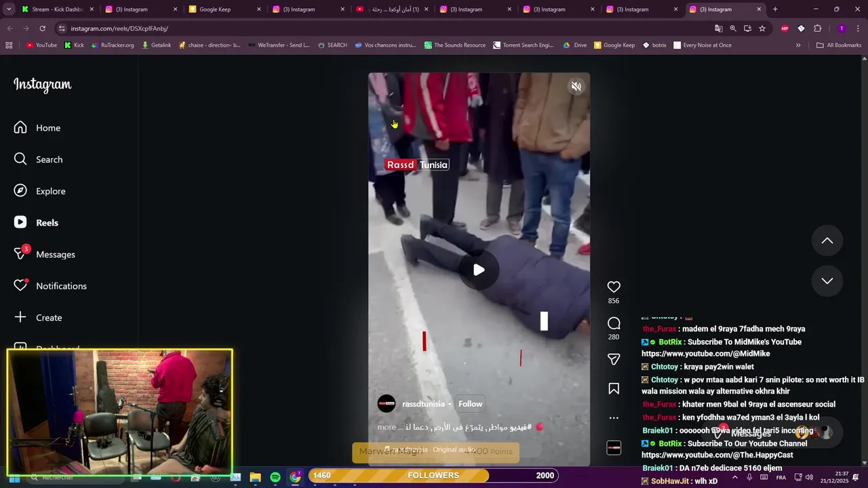This screenshot has height=488, width=868.
Task: Translate this page using the toolbar icon
Action: 718,28
